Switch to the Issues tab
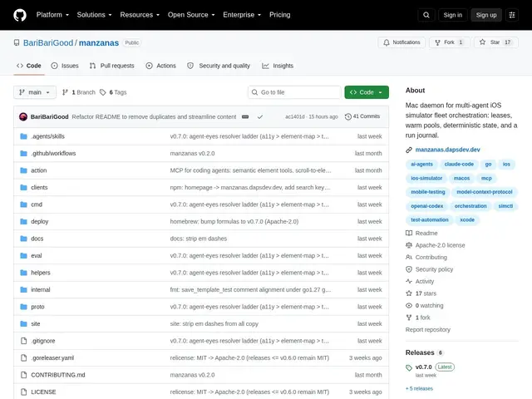This screenshot has height=399, width=532. tap(65, 66)
